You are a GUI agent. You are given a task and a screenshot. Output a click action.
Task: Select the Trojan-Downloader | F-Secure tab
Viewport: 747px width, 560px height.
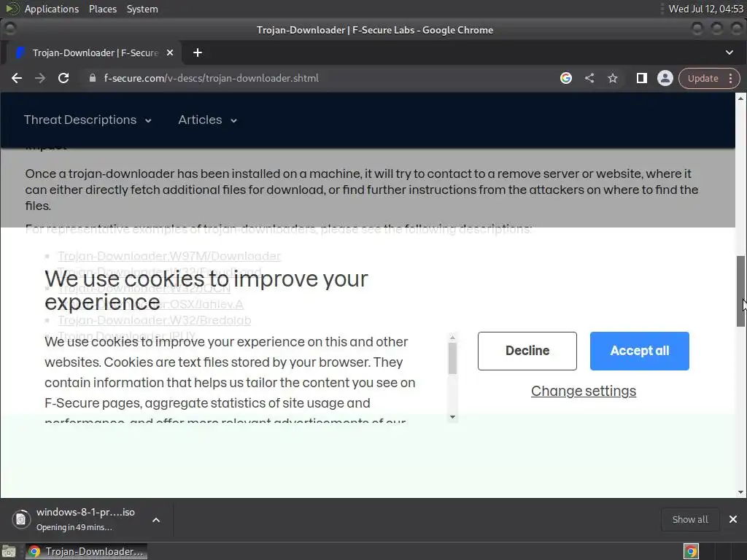click(x=94, y=52)
